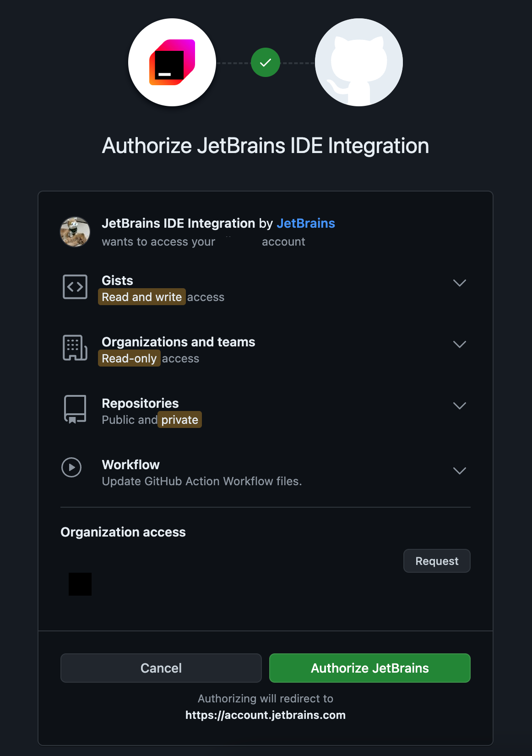Click the GitHub Octocat logo
Viewport: 532px width, 756px height.
tap(359, 62)
